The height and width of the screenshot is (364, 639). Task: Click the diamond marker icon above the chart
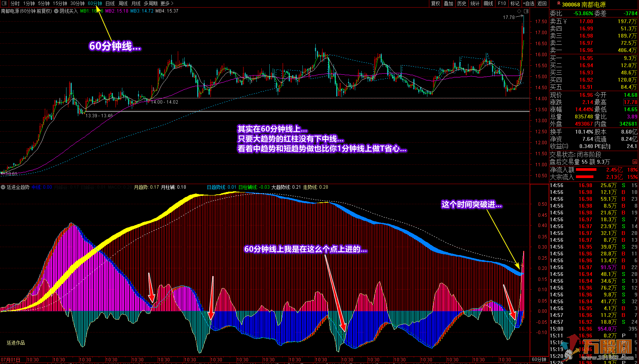click(519, 11)
